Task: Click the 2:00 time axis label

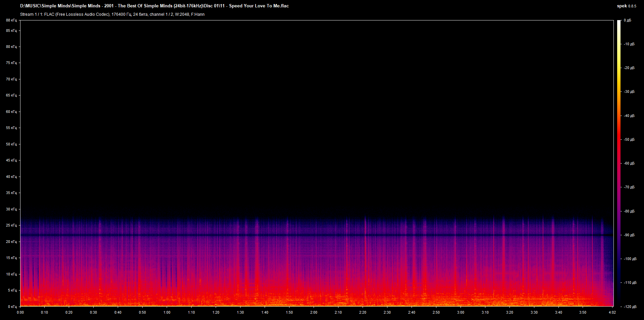Action: click(x=314, y=312)
